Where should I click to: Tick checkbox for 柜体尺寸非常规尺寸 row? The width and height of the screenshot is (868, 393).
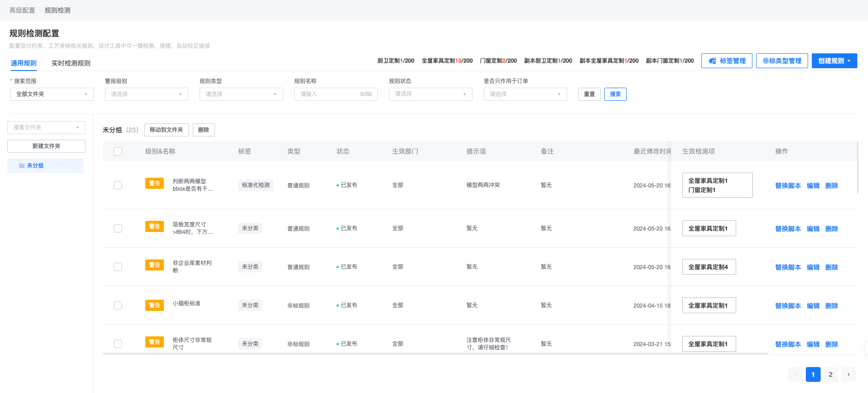118,344
